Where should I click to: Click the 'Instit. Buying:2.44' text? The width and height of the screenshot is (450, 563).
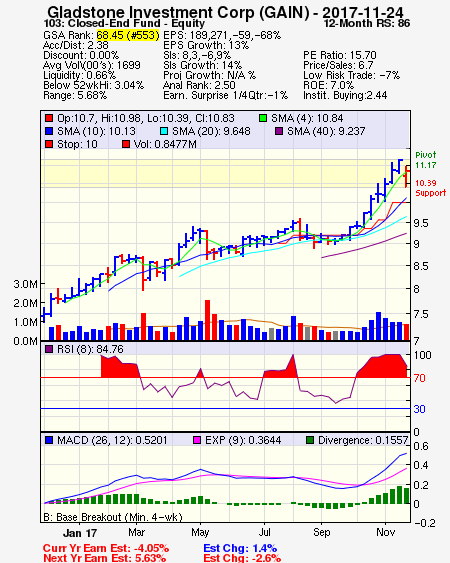pyautogui.click(x=345, y=96)
